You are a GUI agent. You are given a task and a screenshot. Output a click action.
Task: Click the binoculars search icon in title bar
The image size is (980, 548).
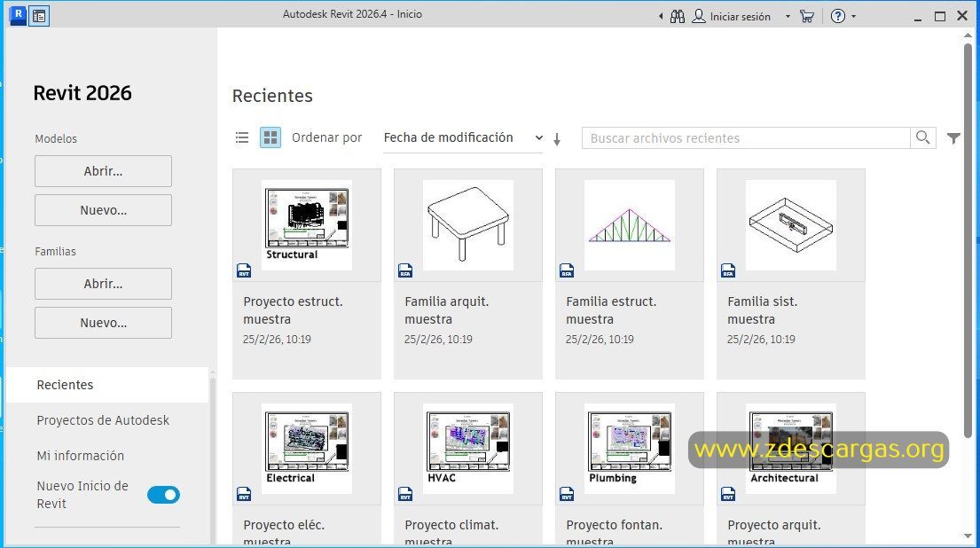[x=678, y=16]
